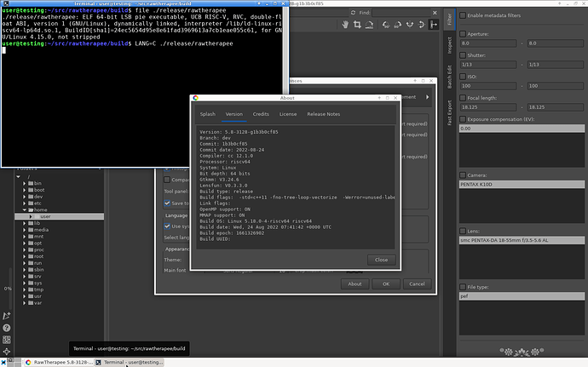Image resolution: width=588 pixels, height=367 pixels.
Task: Expand the mnt folder arrow
Action: pyautogui.click(x=25, y=237)
